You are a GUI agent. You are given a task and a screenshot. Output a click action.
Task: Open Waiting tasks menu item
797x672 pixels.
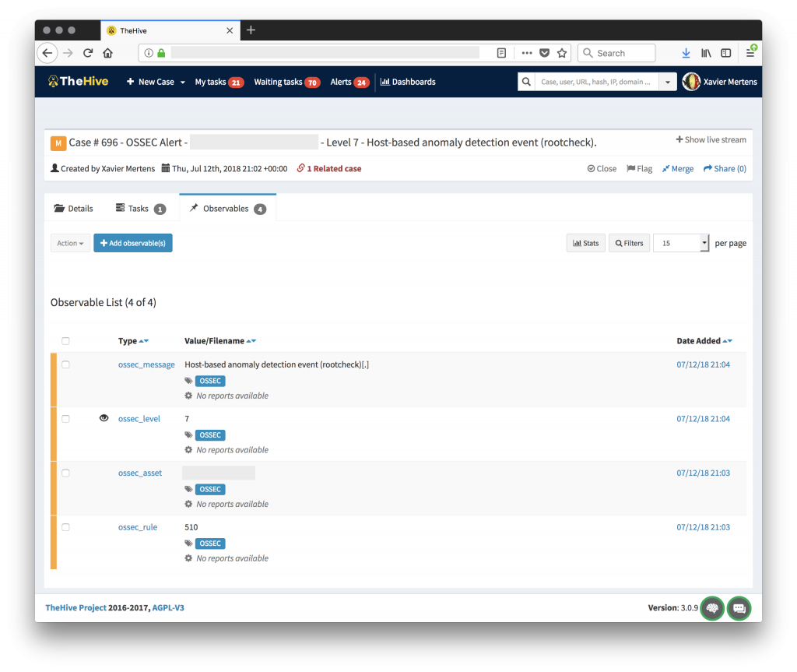(x=286, y=82)
